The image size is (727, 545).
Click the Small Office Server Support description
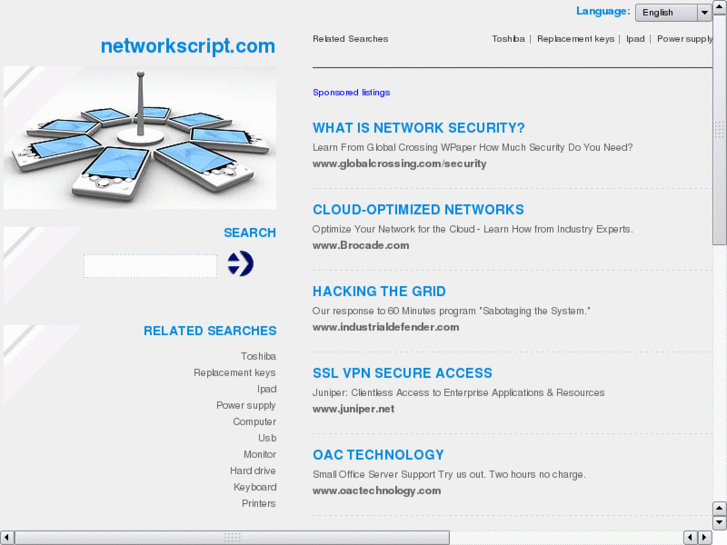[x=449, y=474]
